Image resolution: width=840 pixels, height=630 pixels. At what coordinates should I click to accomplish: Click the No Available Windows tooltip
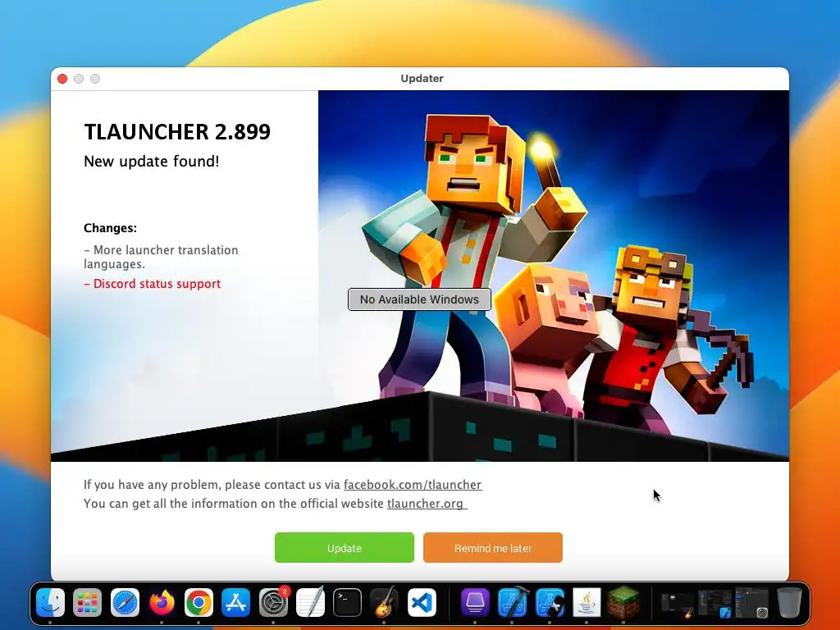click(419, 299)
